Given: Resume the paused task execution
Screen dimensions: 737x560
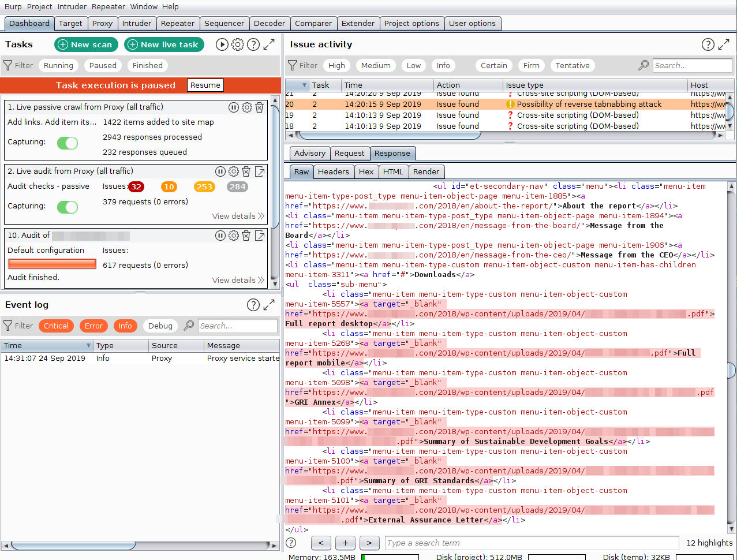Looking at the screenshot, I should tap(205, 85).
